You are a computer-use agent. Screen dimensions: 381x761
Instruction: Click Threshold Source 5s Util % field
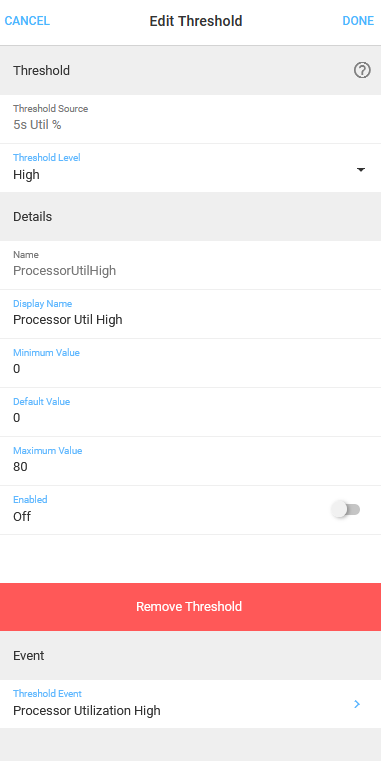tap(190, 119)
